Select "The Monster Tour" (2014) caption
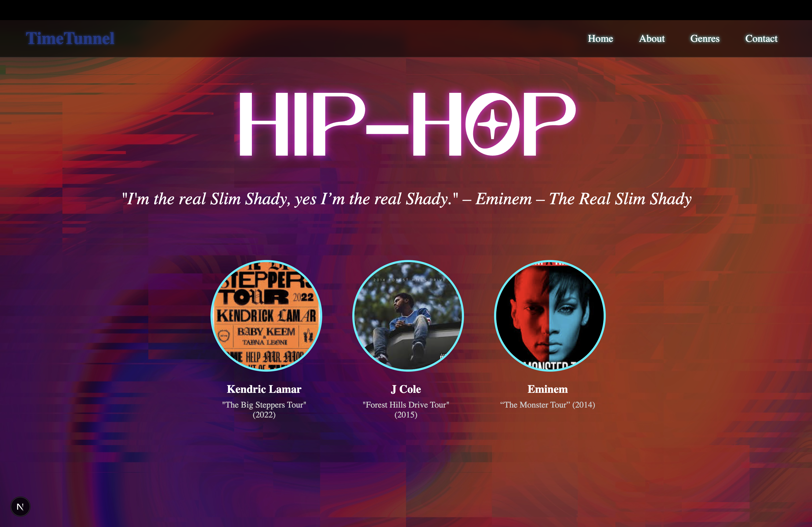Screen dimensions: 812x527 click(548, 405)
